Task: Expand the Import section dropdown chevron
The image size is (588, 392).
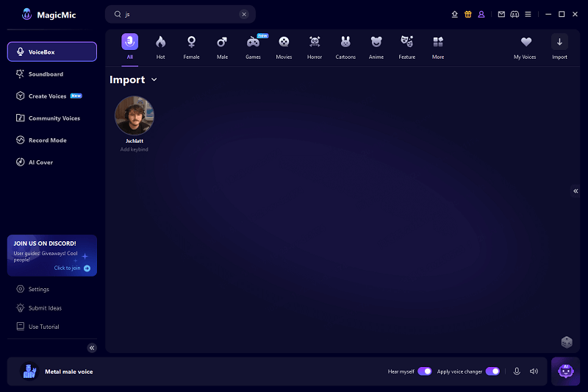Action: coord(154,79)
